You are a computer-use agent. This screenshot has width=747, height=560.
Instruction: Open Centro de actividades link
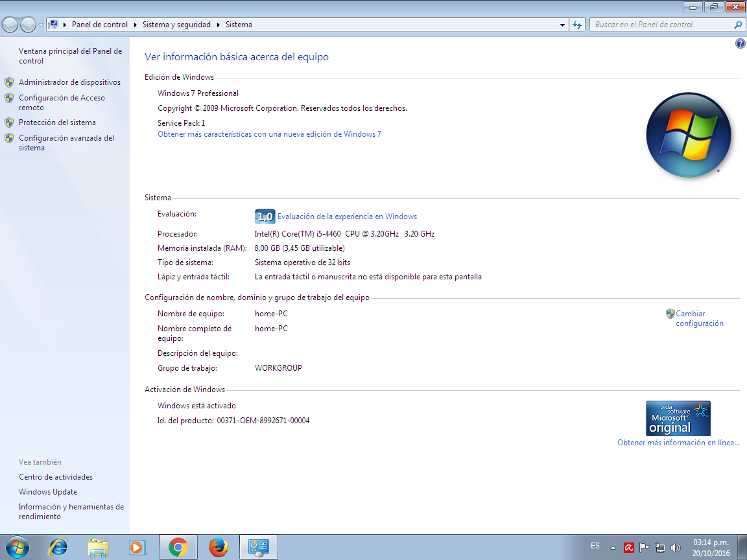(56, 477)
